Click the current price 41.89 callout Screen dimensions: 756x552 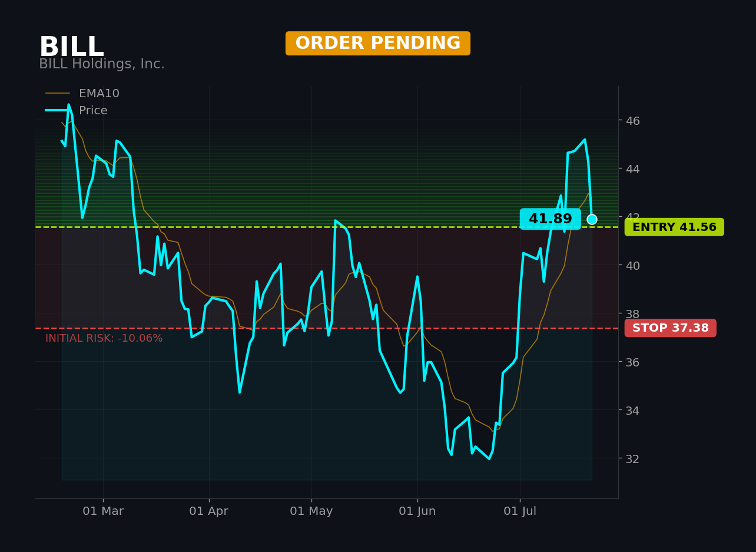551,219
